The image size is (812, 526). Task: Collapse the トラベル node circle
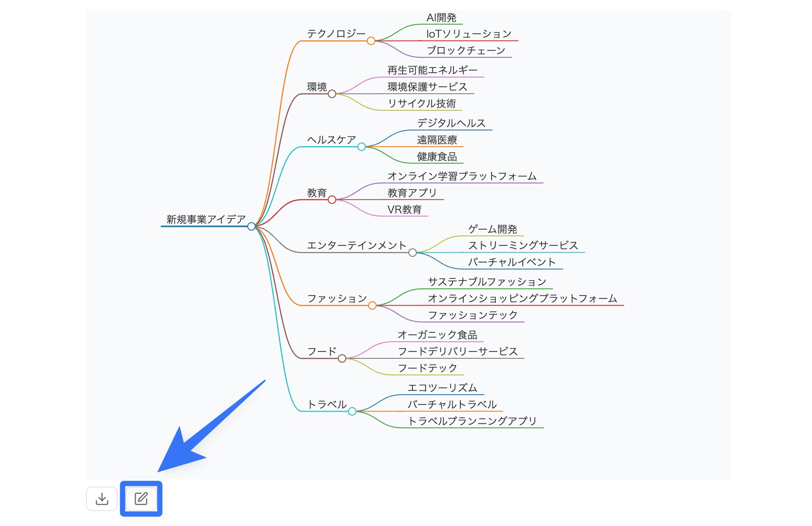click(352, 411)
